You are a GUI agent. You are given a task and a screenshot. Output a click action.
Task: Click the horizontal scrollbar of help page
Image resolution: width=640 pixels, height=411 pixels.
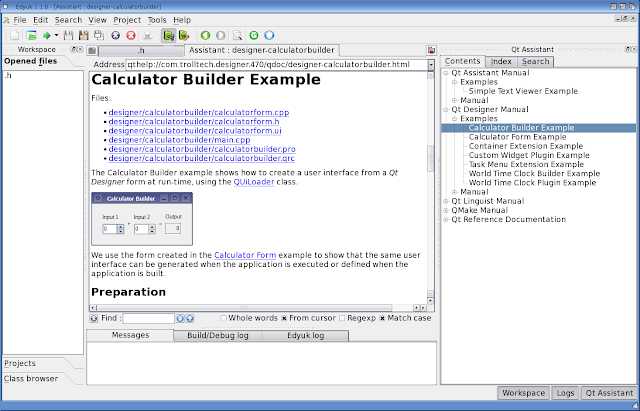258,308
